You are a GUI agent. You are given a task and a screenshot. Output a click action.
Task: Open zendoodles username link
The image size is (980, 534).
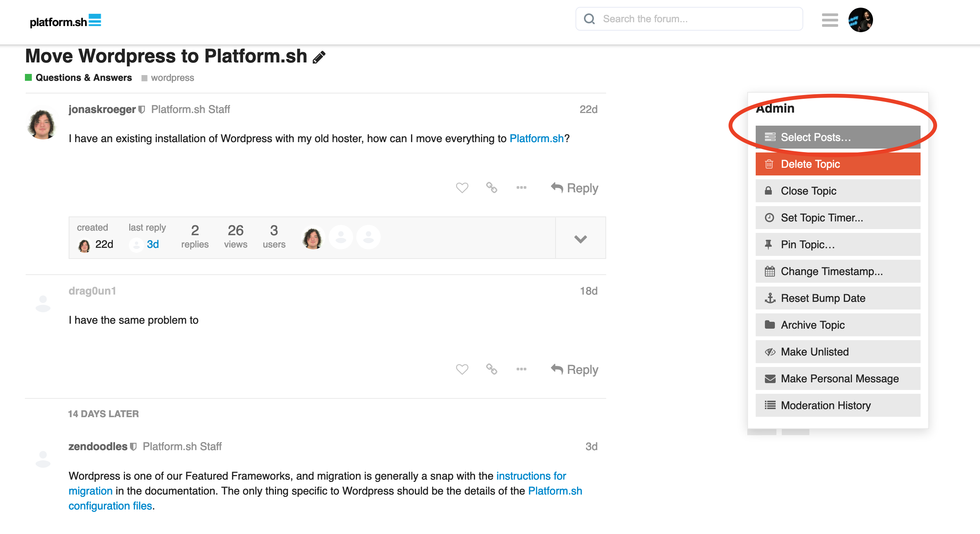pos(98,447)
